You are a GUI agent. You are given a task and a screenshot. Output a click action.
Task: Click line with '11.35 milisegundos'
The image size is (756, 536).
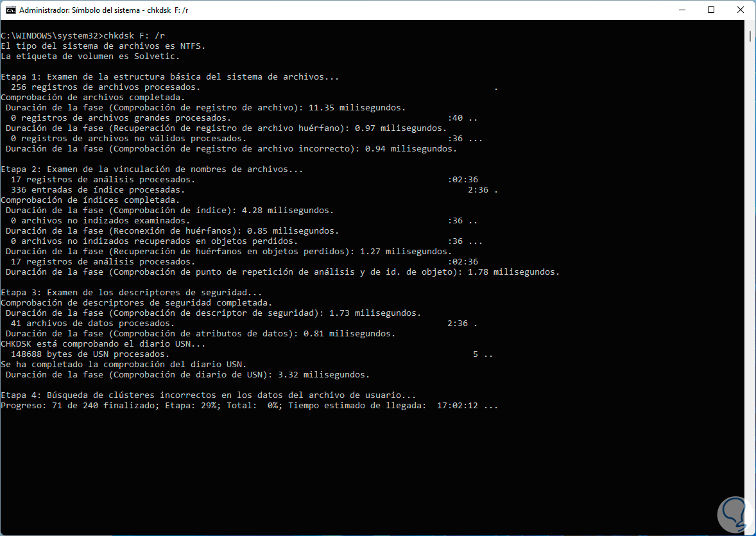(205, 108)
